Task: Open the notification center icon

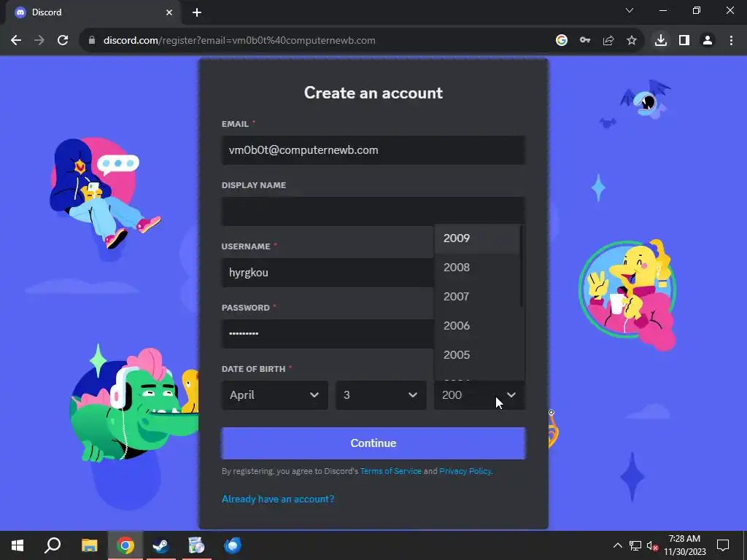Action: tap(723, 545)
